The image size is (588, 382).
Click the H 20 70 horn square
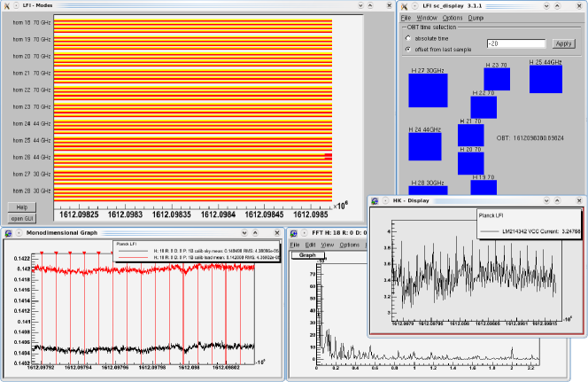(470, 163)
